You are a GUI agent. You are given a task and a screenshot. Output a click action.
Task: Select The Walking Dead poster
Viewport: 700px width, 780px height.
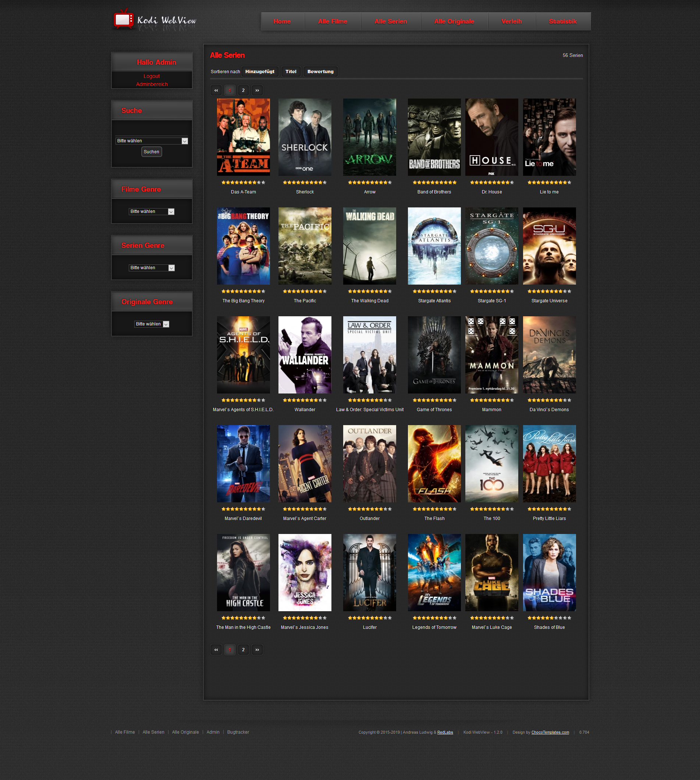[369, 246]
